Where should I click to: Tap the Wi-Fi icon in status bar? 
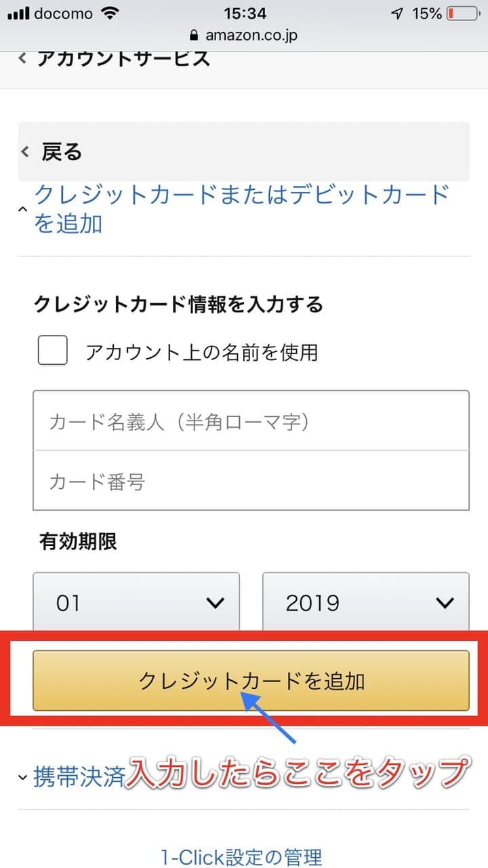point(108,13)
